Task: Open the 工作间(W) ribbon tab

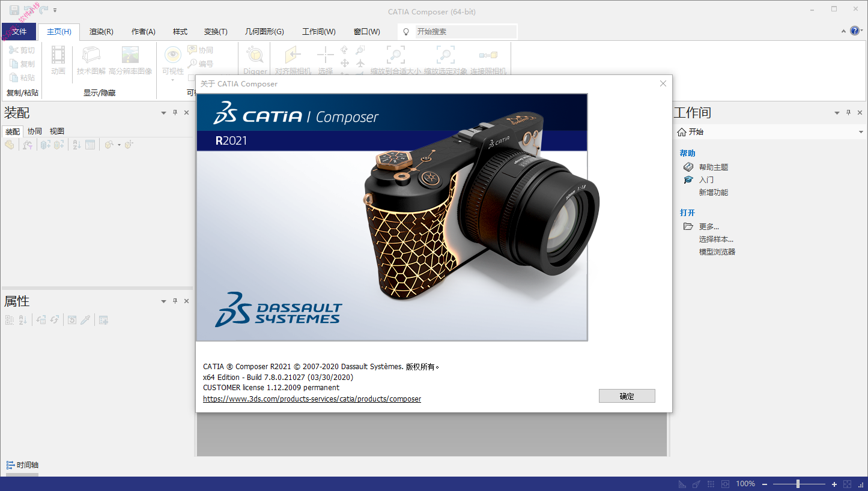Action: pos(319,32)
